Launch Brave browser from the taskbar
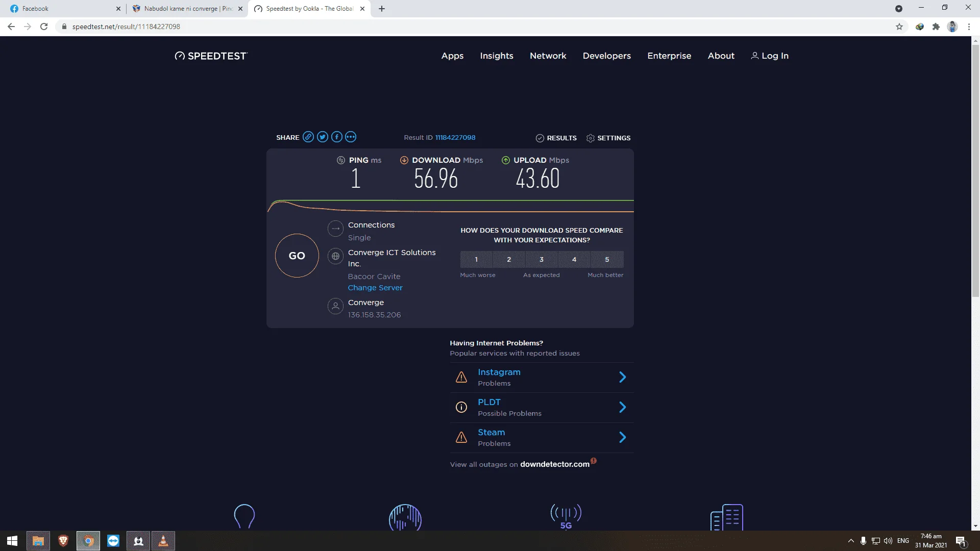The width and height of the screenshot is (980, 551). (63, 541)
